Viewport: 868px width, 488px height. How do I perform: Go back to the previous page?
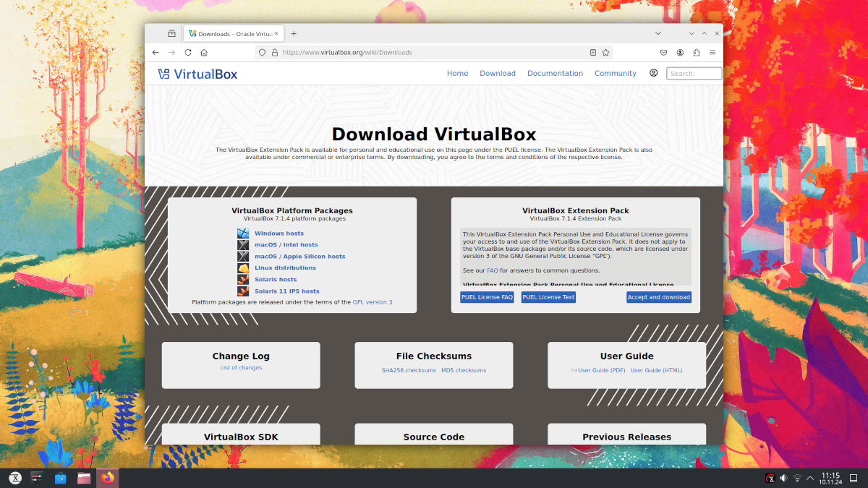click(156, 53)
